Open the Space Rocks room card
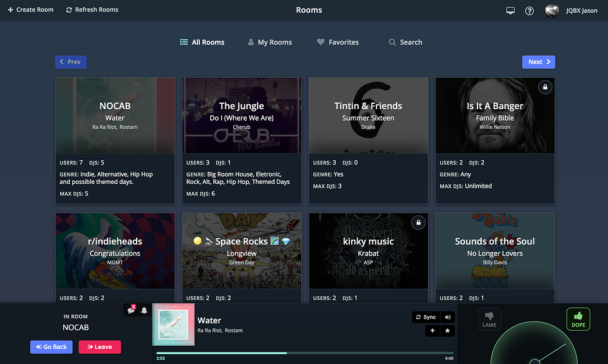 pos(242,257)
